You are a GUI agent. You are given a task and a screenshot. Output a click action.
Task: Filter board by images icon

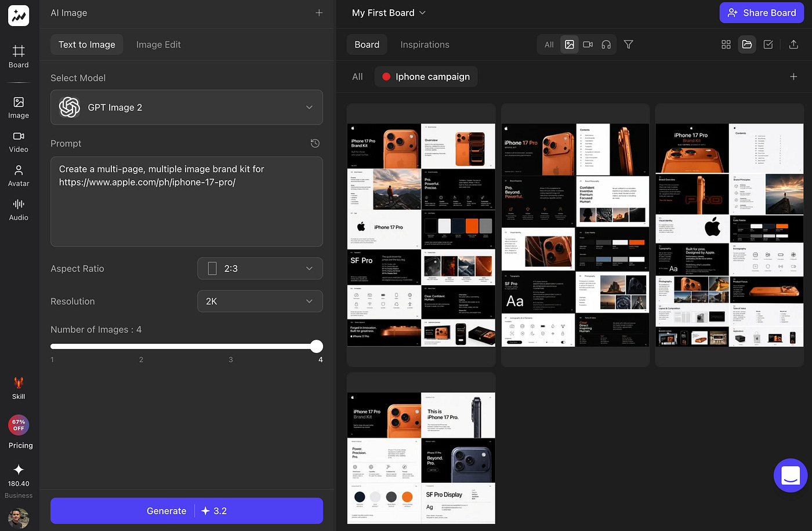(570, 45)
